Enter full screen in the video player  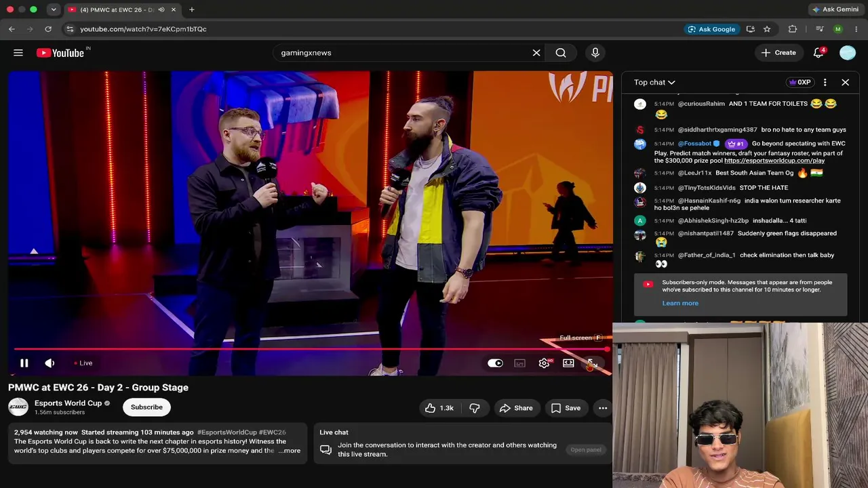coord(592,363)
